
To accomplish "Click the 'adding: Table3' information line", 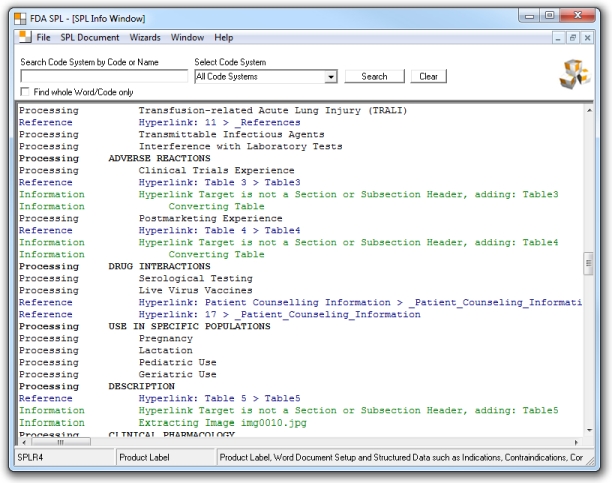I will click(x=348, y=194).
